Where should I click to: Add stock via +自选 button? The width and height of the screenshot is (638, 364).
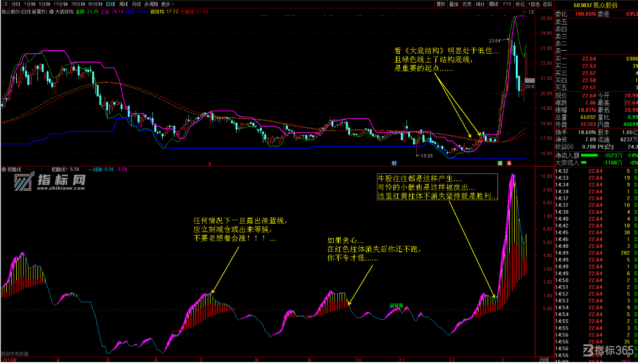[x=533, y=3]
